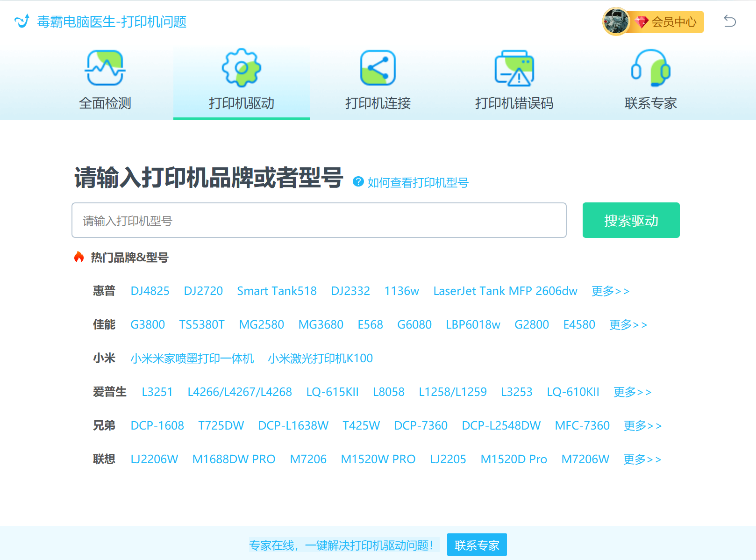Viewport: 756px width, 560px height.
Task: Switch to the 全面检测 tab
Action: pos(105,83)
